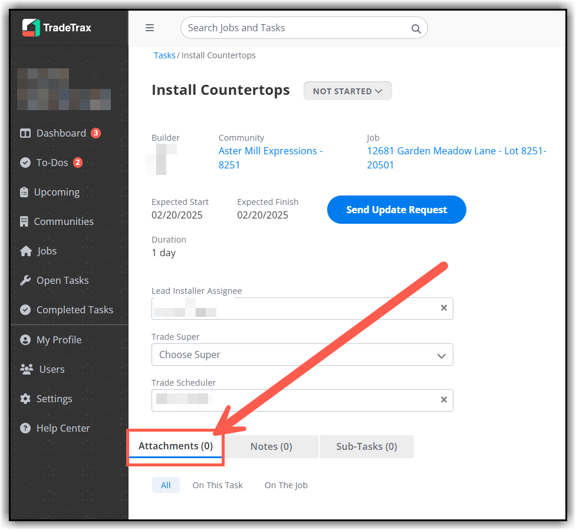The height and width of the screenshot is (530, 576).
Task: Switch to the Sub-Tasks (0) tab
Action: [x=367, y=447]
